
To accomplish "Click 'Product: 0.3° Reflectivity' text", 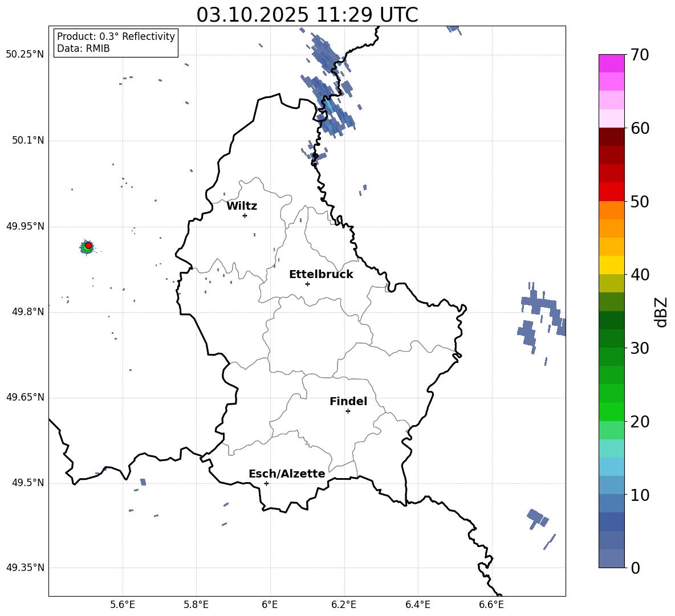I will tap(116, 36).
